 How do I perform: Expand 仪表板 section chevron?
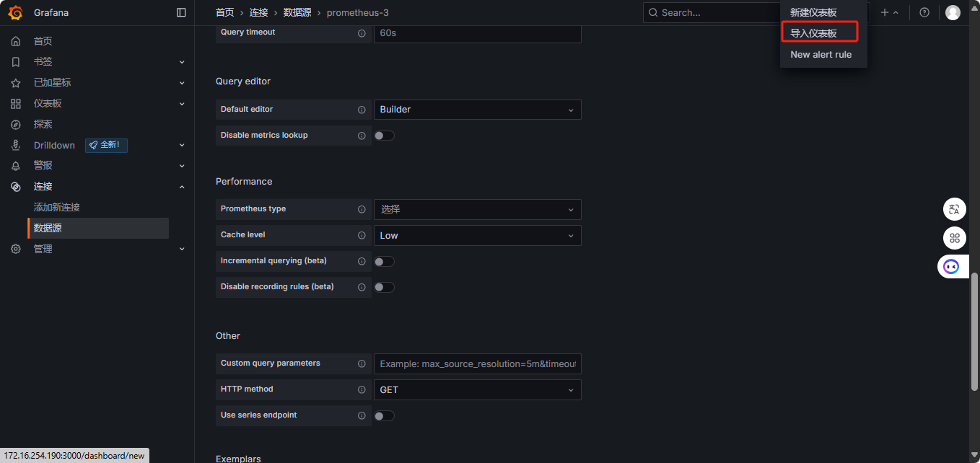182,104
